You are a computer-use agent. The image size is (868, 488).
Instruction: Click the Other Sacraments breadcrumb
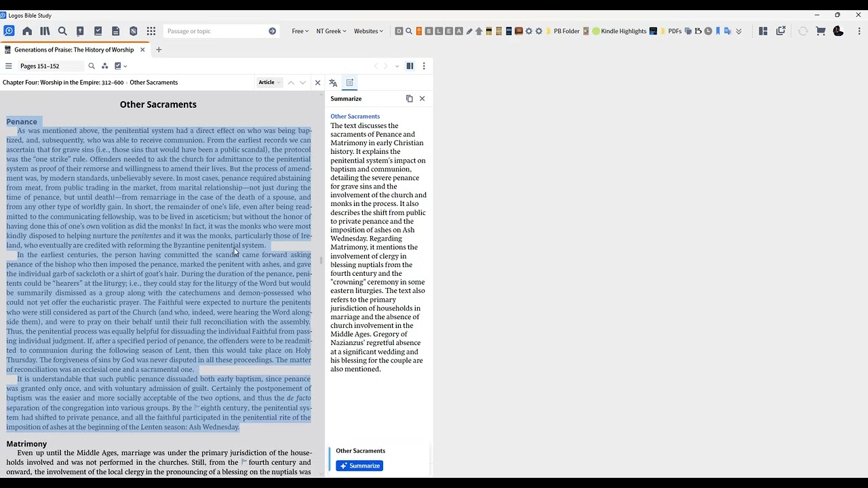[154, 82]
